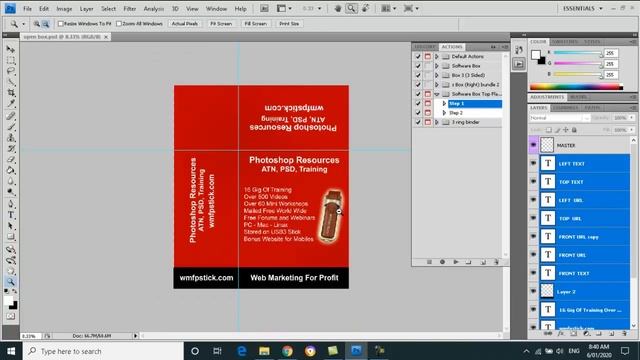Select the Zoom tool in toolbox
The width and height of the screenshot is (640, 360).
click(11, 282)
